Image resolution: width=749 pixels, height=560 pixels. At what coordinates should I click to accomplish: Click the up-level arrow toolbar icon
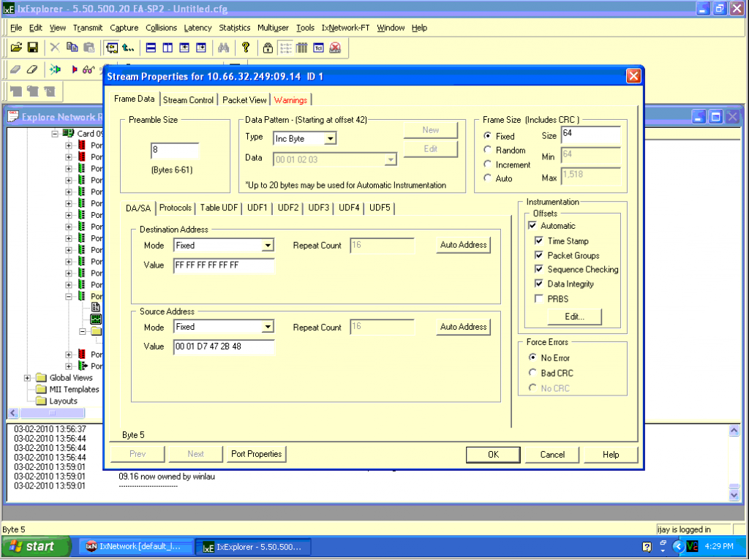(x=128, y=48)
